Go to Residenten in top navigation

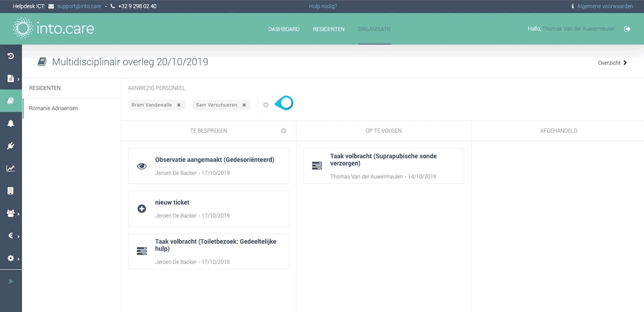pos(328,29)
